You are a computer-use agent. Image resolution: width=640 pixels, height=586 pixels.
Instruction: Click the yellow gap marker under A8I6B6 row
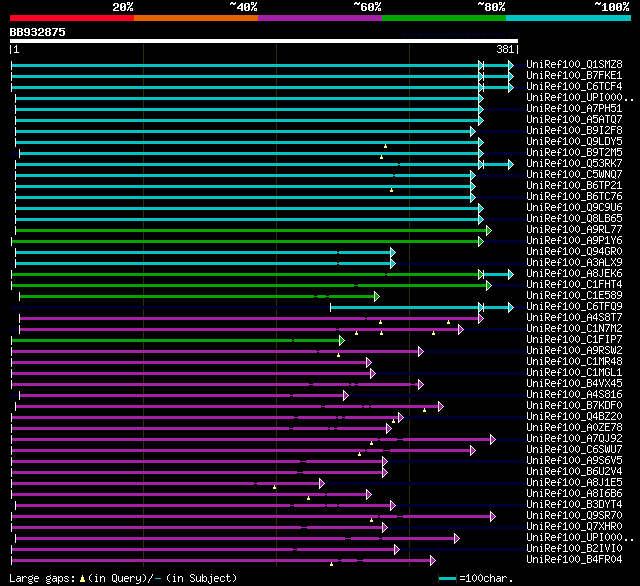coord(309,498)
